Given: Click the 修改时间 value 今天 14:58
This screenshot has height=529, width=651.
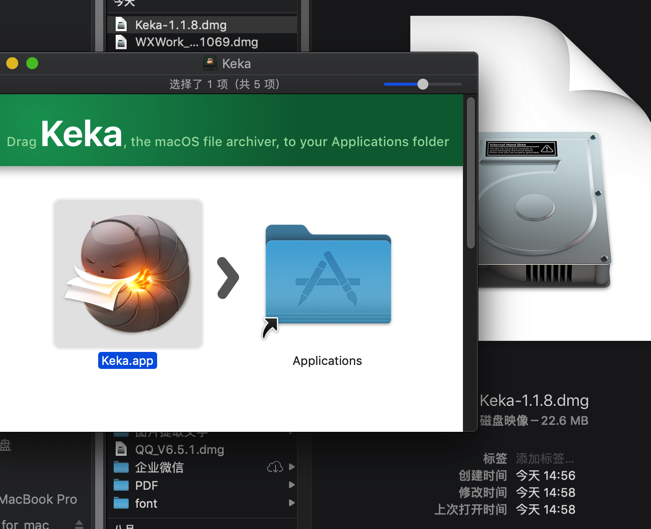Looking at the screenshot, I should 546,492.
